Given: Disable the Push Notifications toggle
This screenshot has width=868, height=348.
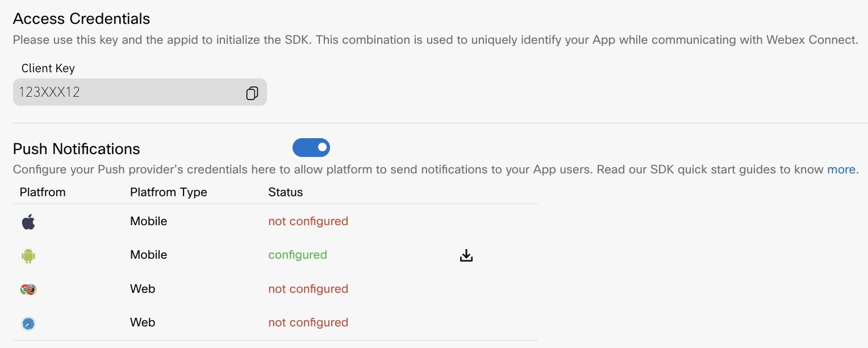Looking at the screenshot, I should 311,147.
